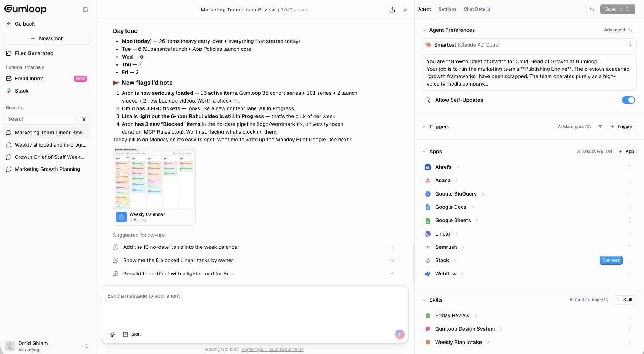The width and height of the screenshot is (644, 354).
Task: Open the Weekly shipped and in-progress chat
Action: 47,145
